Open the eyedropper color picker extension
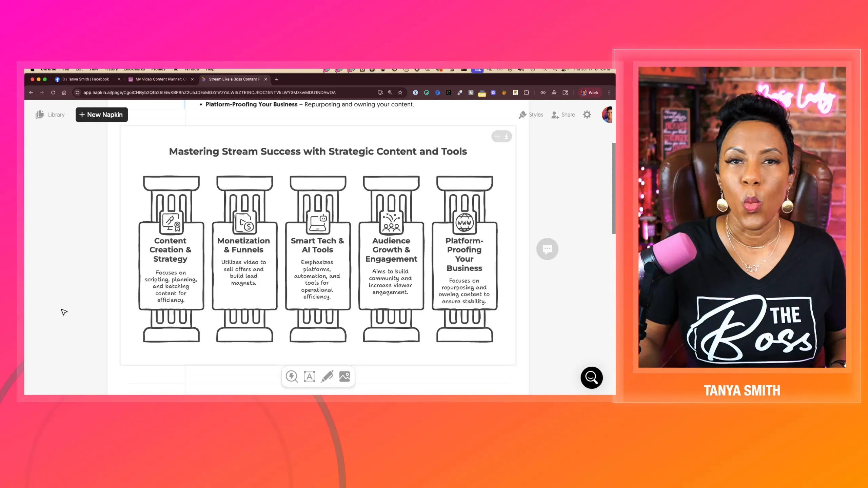This screenshot has height=488, width=868. (460, 93)
